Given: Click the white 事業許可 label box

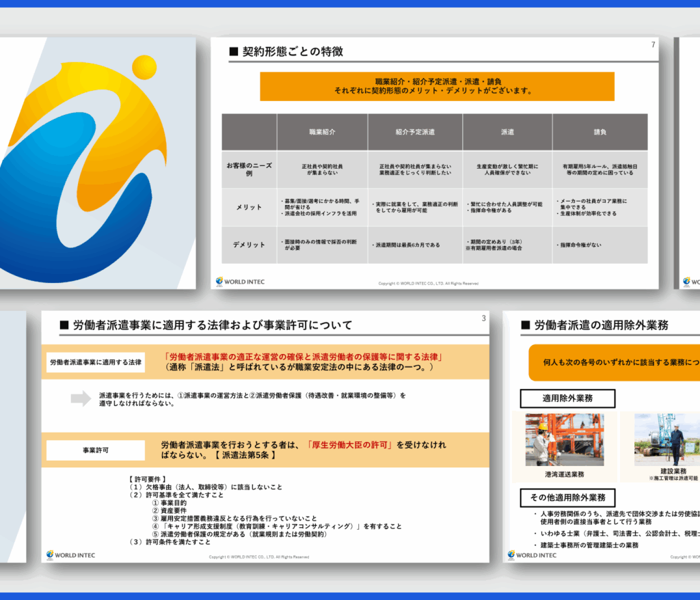Looking at the screenshot, I should point(96,450).
